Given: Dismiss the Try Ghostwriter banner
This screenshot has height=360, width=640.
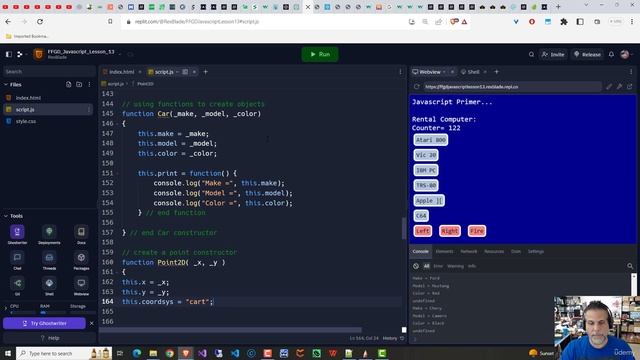Looking at the screenshot, I should click(x=91, y=323).
